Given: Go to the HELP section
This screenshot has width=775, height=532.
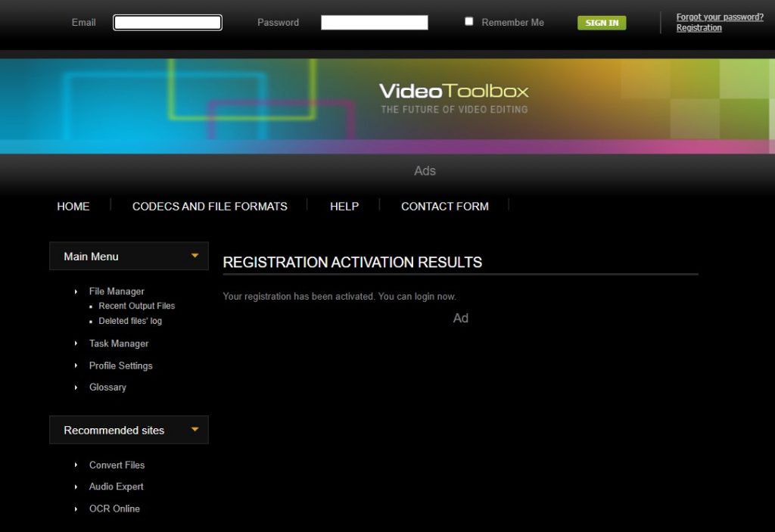Looking at the screenshot, I should coord(344,206).
